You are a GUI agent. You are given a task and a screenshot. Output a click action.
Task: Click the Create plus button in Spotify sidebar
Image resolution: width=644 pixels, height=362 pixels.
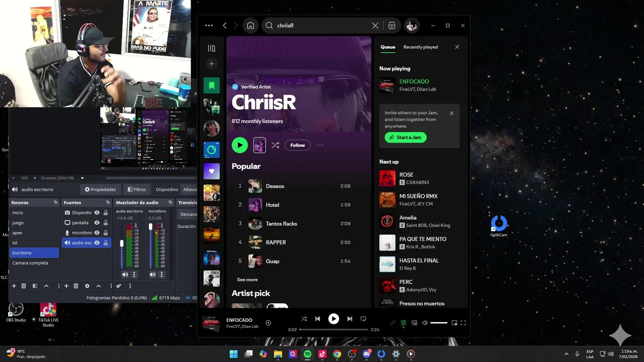(211, 64)
